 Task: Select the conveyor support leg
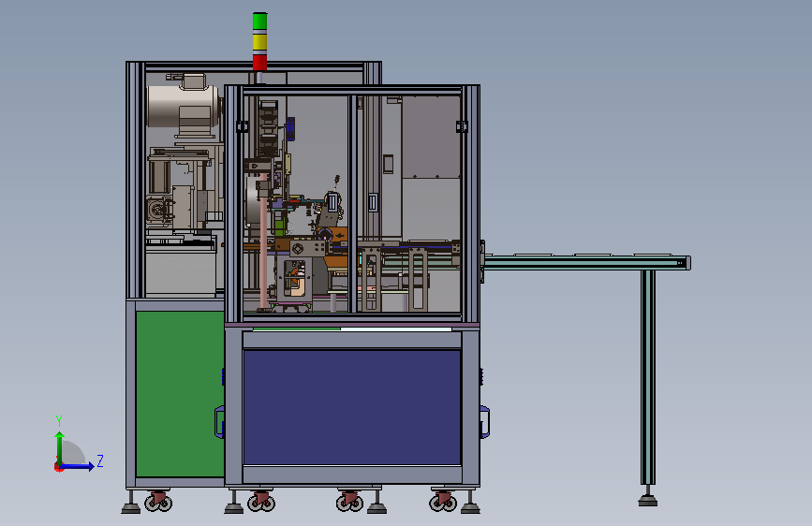tap(648, 377)
